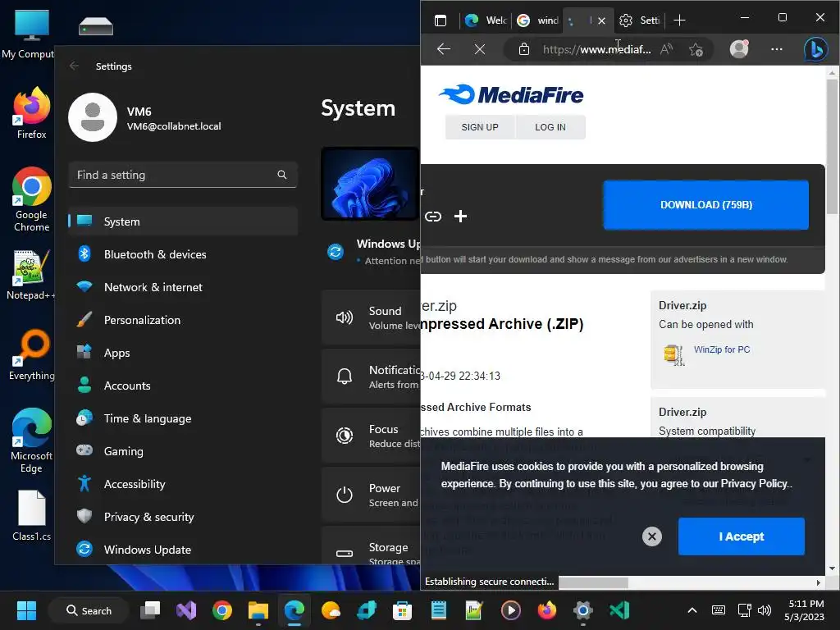Open Network & internet settings
Image resolution: width=840 pixels, height=630 pixels.
183,287
